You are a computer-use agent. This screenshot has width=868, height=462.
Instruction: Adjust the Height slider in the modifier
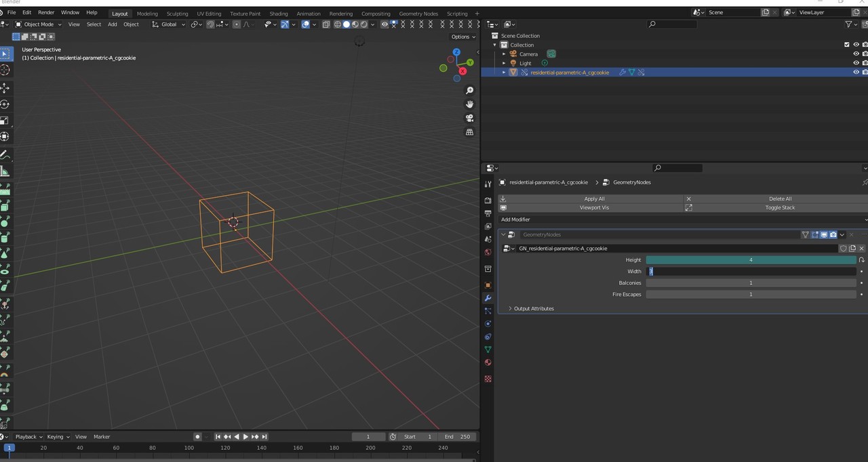coord(751,259)
